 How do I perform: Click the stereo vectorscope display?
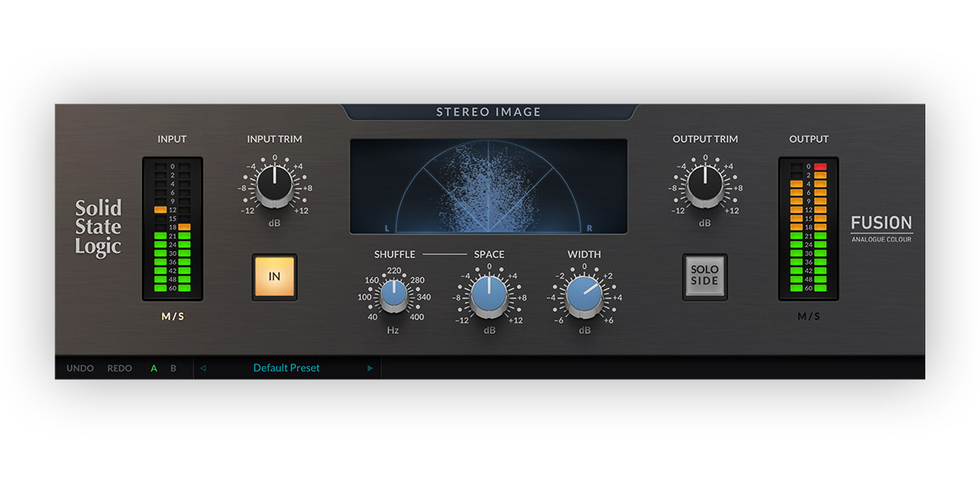pyautogui.click(x=488, y=186)
